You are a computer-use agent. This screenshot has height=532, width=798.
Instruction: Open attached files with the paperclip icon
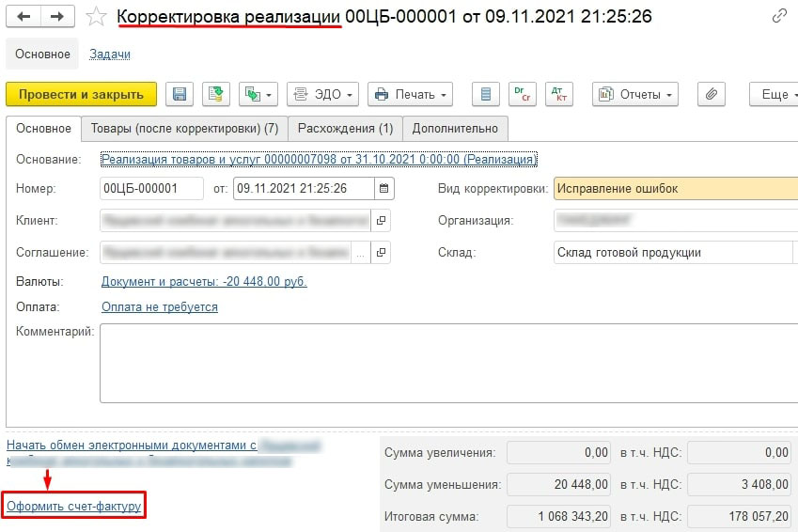pos(711,94)
